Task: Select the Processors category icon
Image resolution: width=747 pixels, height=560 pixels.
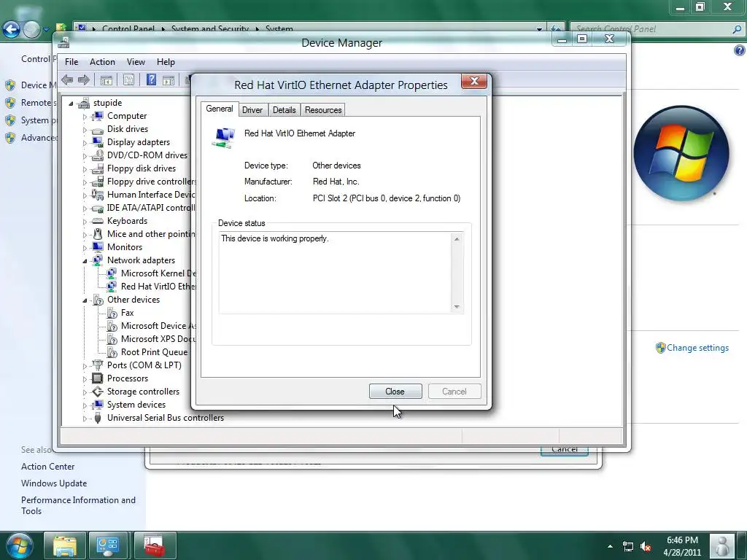Action: [98, 378]
